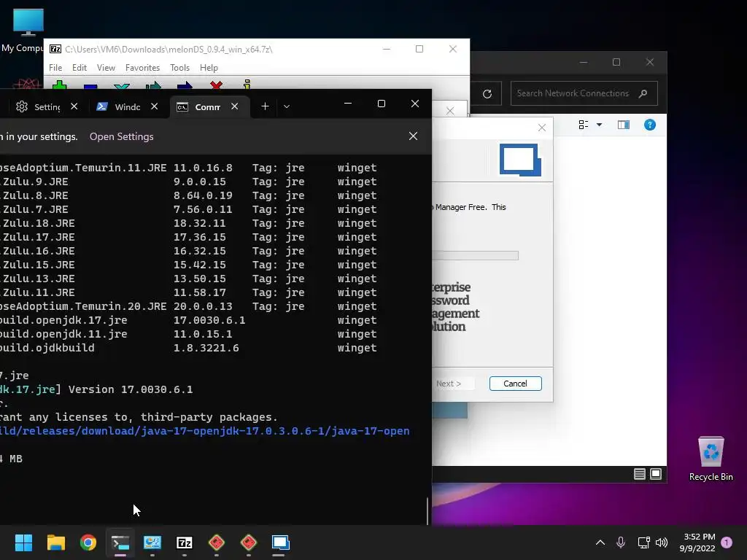
Task: Click Cancel in the installer dialog
Action: click(x=515, y=384)
